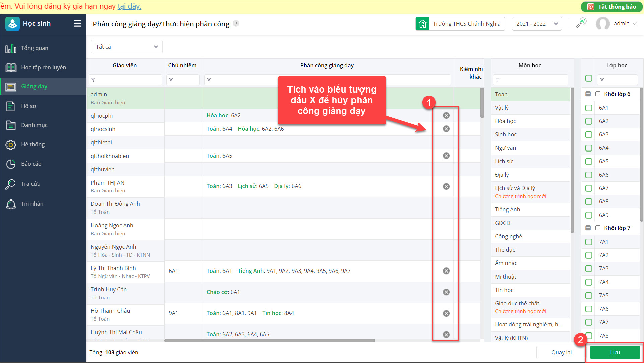Open Báo cáo in sidebar menu

click(x=31, y=164)
